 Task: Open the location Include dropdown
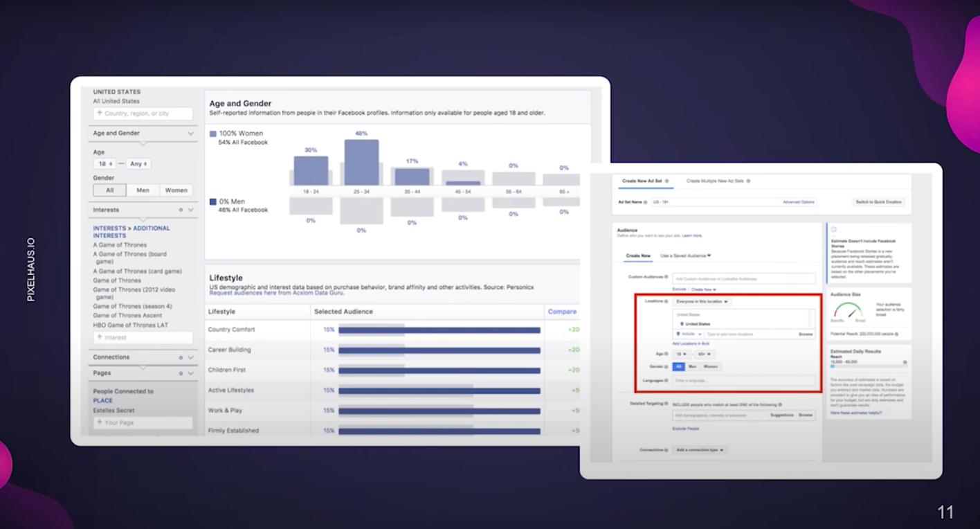(x=688, y=334)
